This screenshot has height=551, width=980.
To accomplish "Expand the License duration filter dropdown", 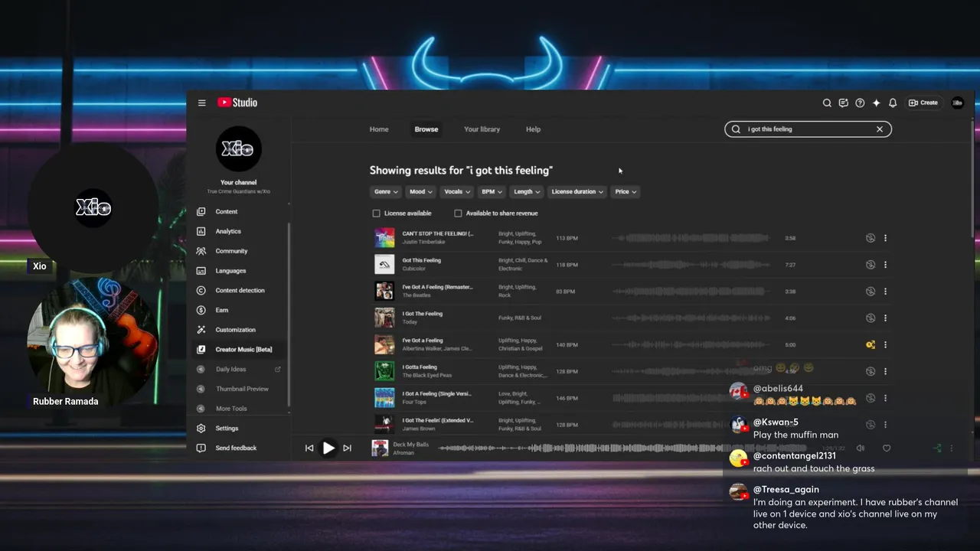I will (578, 192).
